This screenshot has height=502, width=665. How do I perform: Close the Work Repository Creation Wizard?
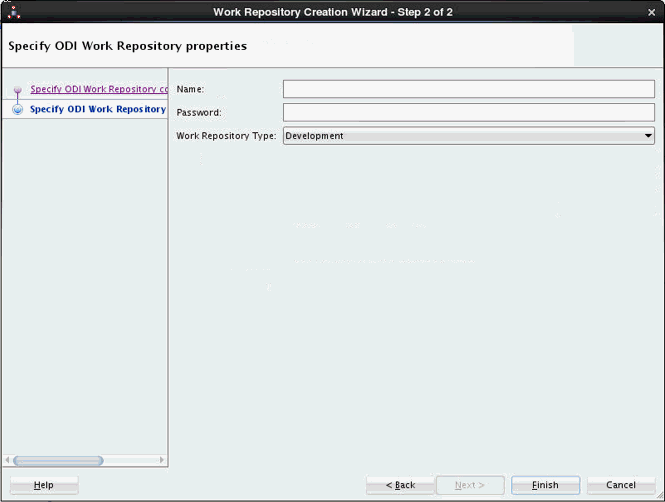point(651,12)
